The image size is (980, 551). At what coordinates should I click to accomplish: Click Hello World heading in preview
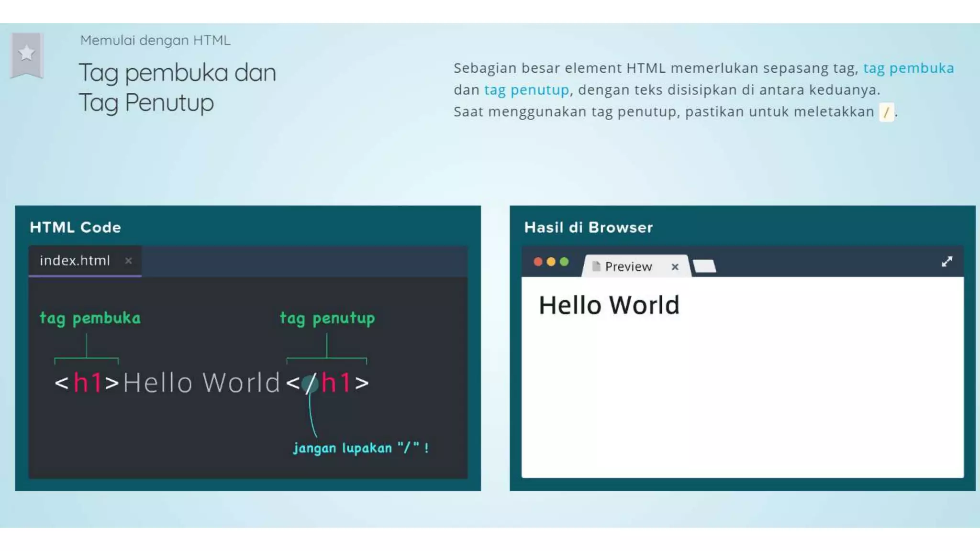click(609, 305)
